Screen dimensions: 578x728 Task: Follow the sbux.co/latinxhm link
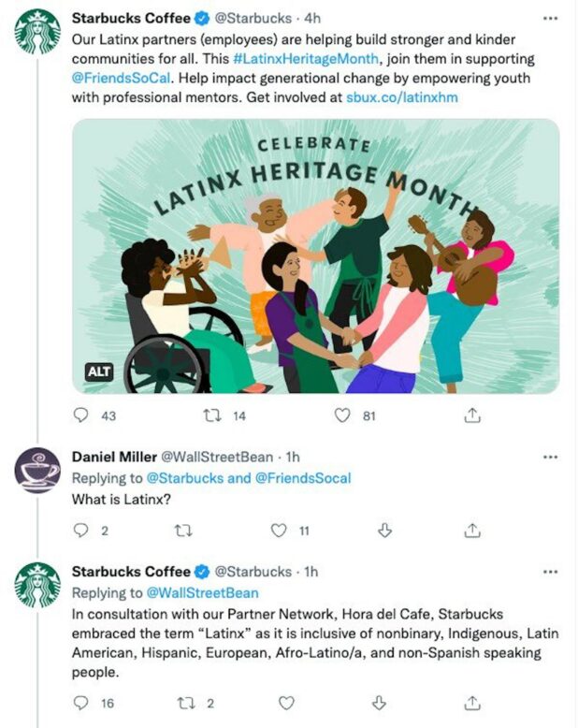[402, 97]
